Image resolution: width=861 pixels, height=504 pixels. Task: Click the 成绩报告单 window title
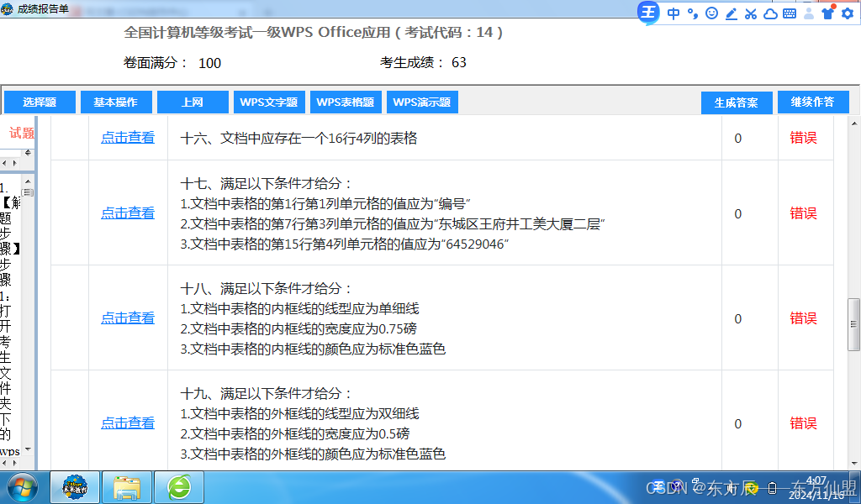pyautogui.click(x=43, y=8)
